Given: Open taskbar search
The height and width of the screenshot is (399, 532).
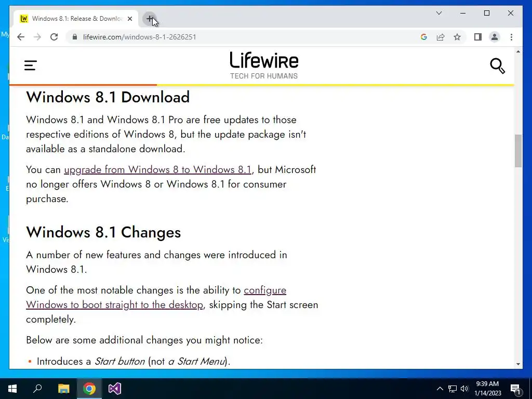Looking at the screenshot, I should coord(37,389).
